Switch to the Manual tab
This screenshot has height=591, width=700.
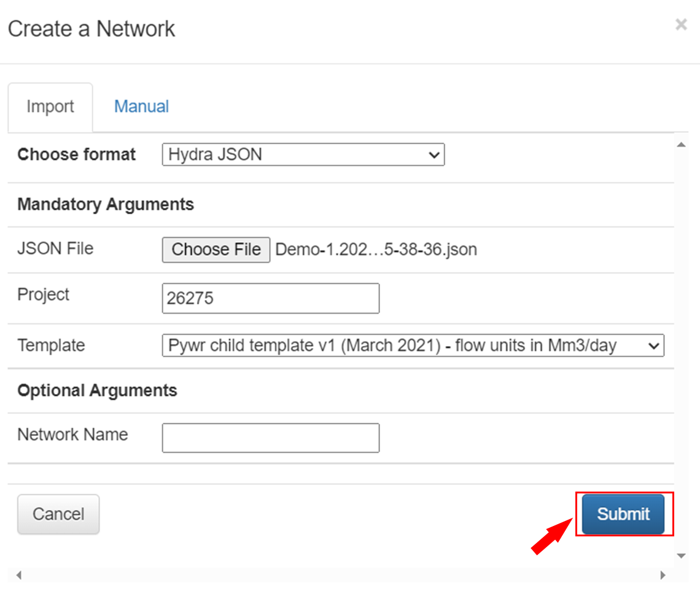[141, 107]
